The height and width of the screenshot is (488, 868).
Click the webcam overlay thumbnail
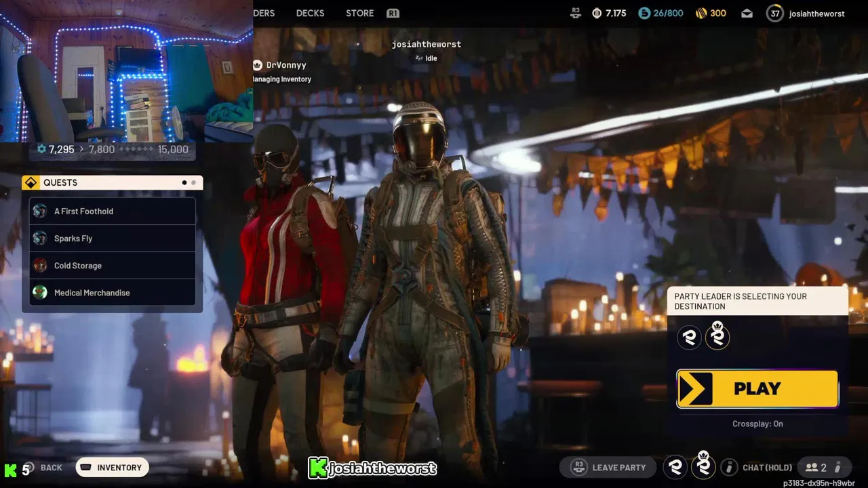click(x=126, y=70)
